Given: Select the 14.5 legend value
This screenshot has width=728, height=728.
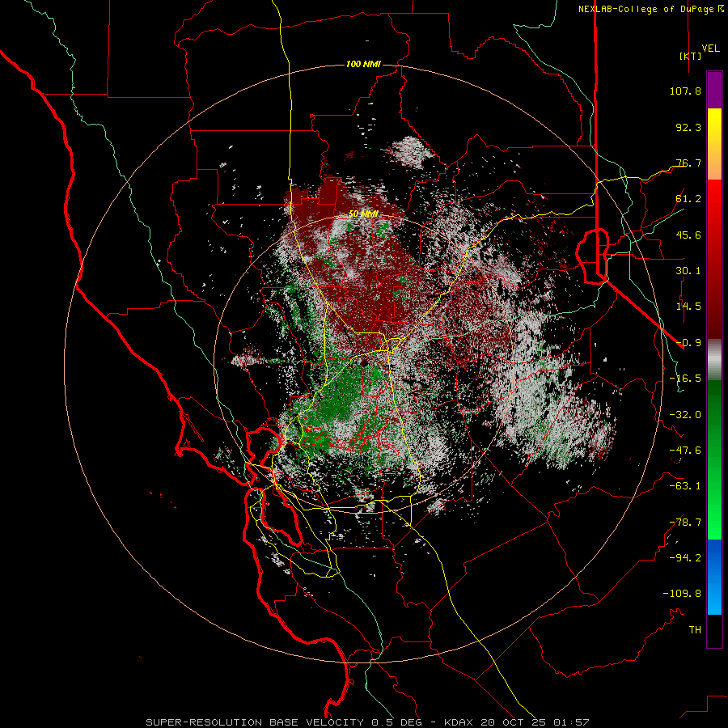Looking at the screenshot, I should [688, 307].
